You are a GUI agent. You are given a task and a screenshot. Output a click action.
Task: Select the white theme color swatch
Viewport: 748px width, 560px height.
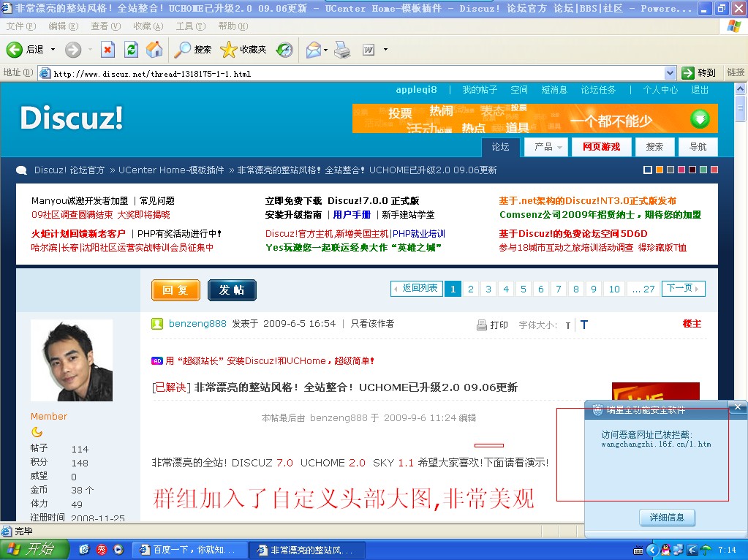click(647, 170)
